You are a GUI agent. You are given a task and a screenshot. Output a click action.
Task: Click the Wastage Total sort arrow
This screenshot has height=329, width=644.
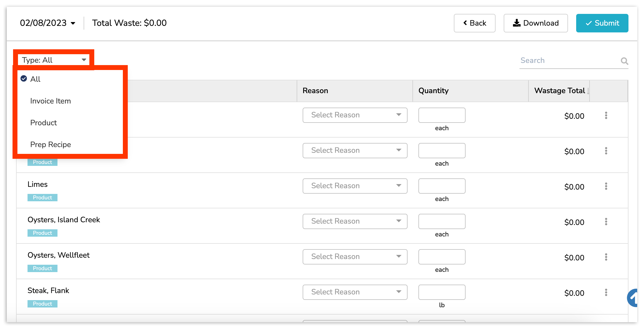coord(588,91)
